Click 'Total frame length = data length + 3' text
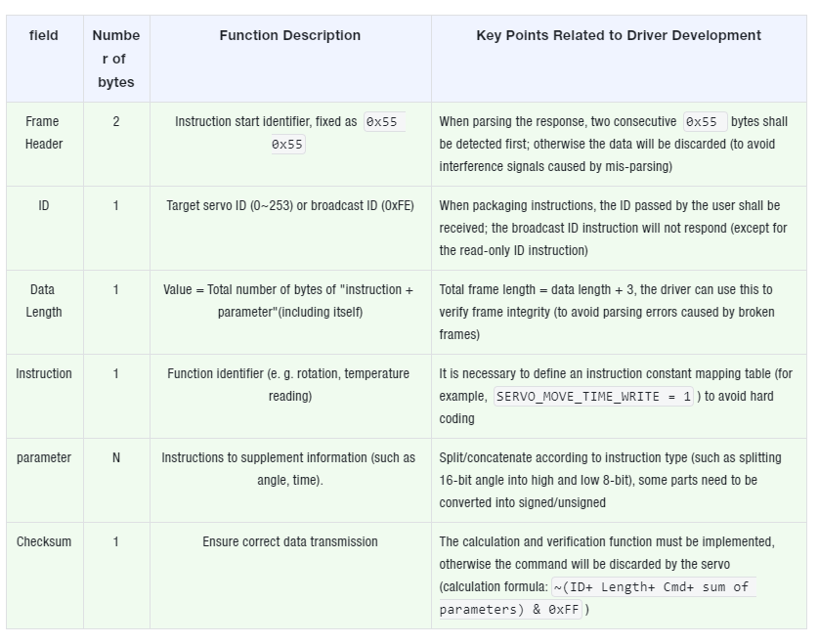Viewport: 819px width, 644px height. click(x=537, y=290)
